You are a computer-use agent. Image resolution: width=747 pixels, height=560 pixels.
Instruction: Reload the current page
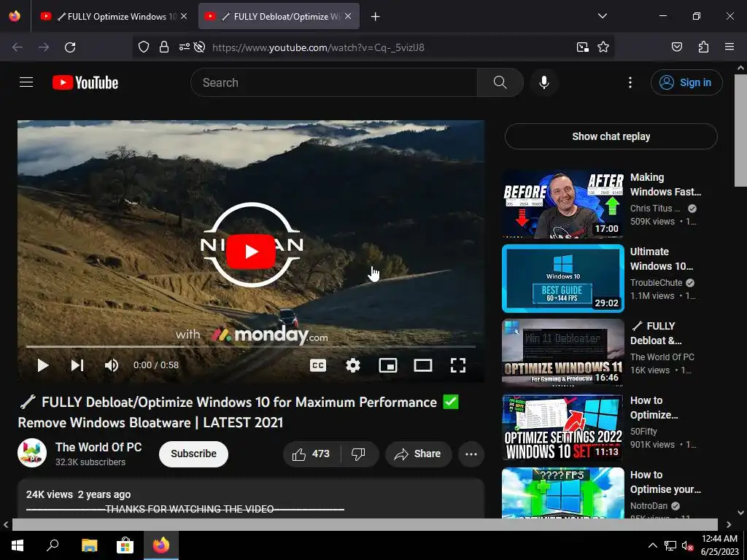click(x=70, y=47)
